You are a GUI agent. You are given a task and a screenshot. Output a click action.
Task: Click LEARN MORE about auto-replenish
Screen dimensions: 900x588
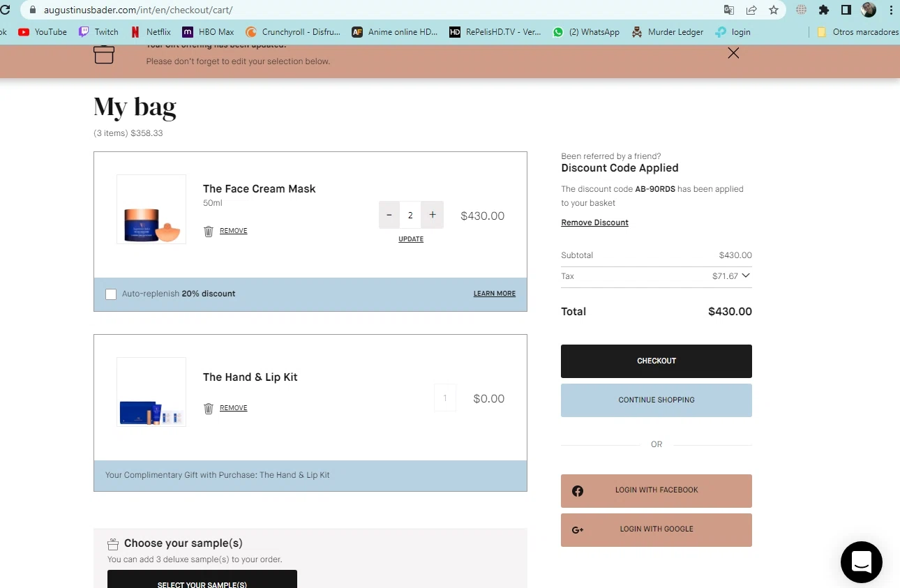[x=495, y=294]
